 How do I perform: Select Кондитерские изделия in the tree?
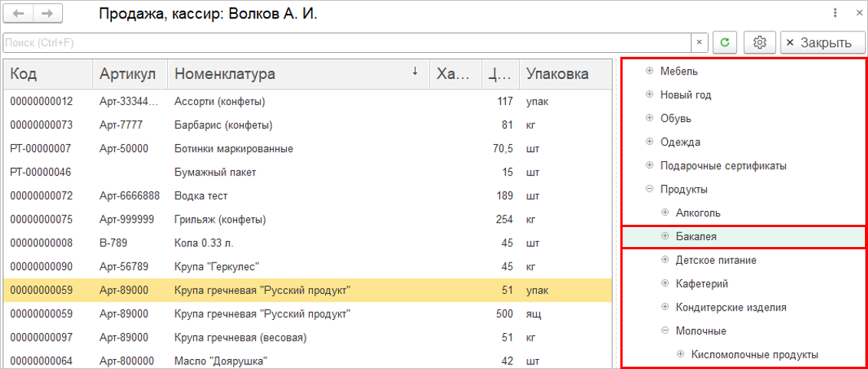(731, 307)
